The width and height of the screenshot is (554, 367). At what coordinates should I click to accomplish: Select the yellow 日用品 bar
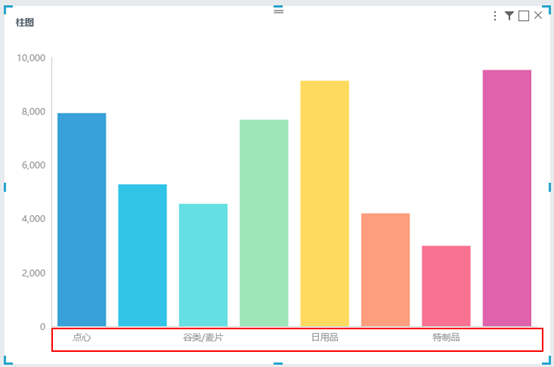tap(325, 203)
